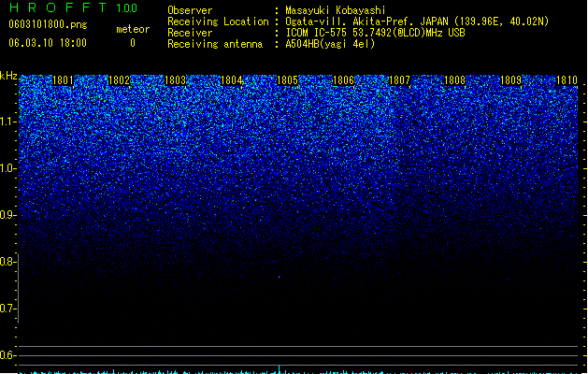Select the 0.9 kHz frequency tick
This screenshot has width=588, height=374.
8,215
